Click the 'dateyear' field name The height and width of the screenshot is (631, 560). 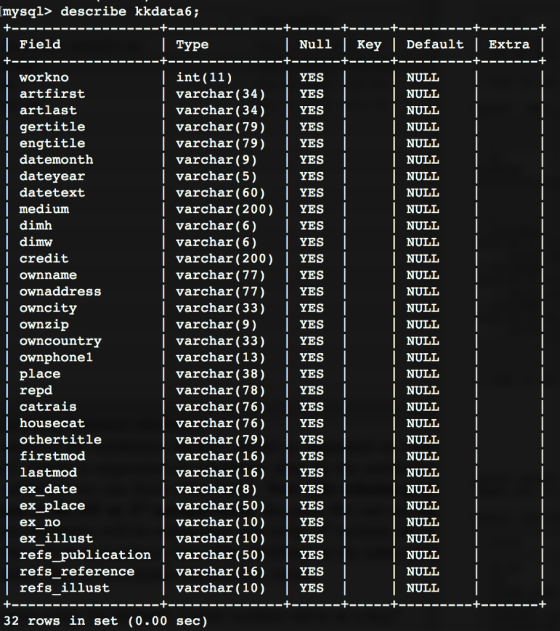click(52, 176)
